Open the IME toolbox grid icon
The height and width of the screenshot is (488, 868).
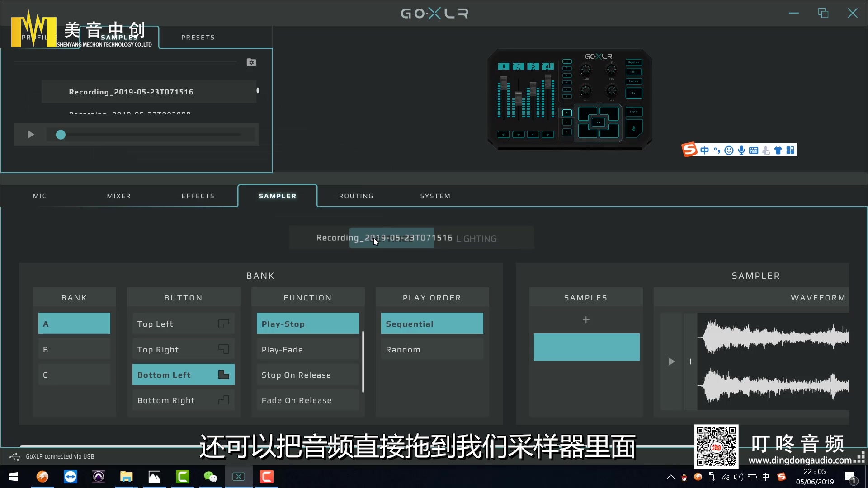pyautogui.click(x=790, y=150)
